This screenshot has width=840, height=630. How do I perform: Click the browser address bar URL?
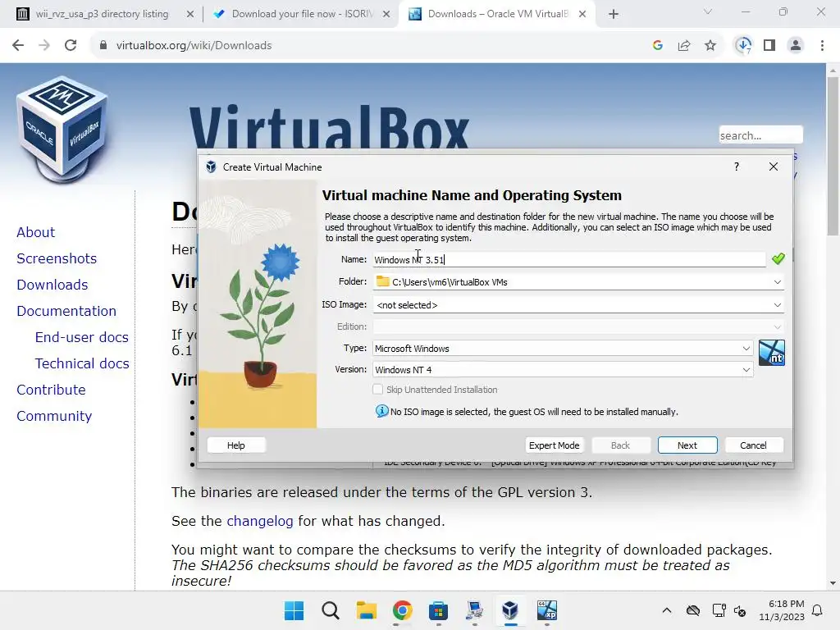click(x=194, y=46)
